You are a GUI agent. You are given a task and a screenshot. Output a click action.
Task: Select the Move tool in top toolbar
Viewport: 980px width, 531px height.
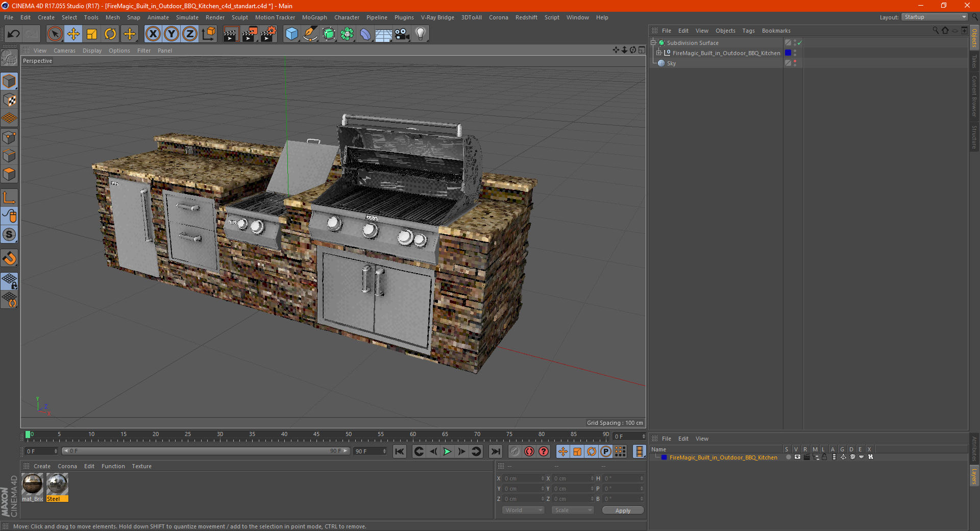[x=73, y=34]
